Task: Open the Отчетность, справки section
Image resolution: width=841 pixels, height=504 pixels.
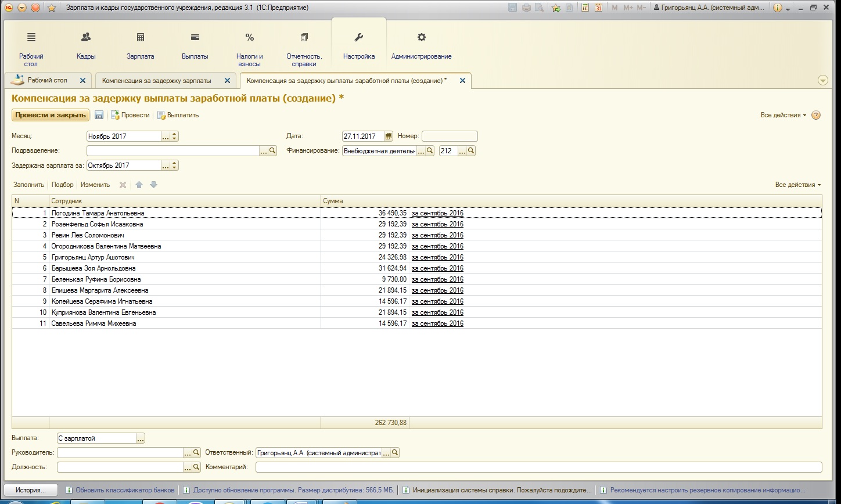Action: 304,49
